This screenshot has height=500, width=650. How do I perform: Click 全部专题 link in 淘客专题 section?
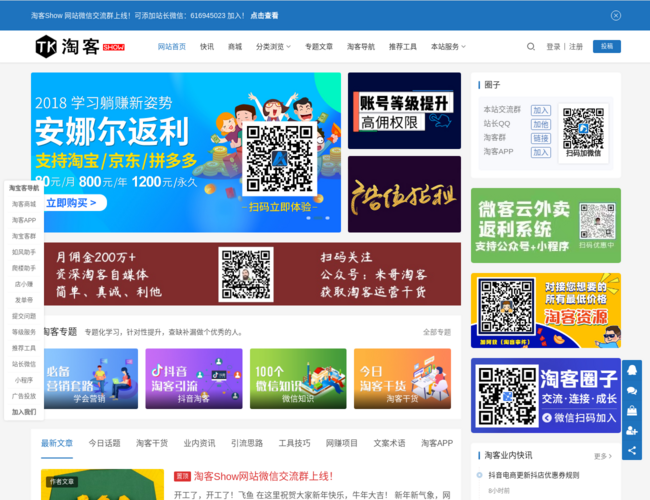(x=437, y=332)
